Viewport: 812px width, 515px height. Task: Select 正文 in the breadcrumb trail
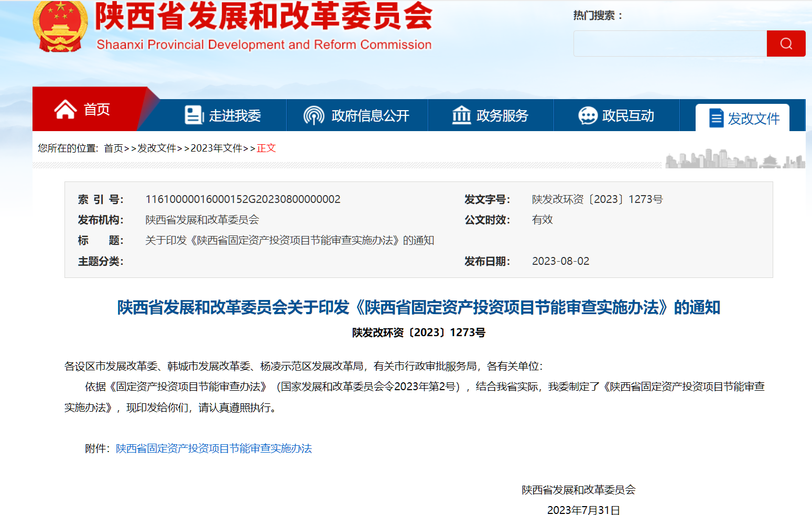coord(266,148)
